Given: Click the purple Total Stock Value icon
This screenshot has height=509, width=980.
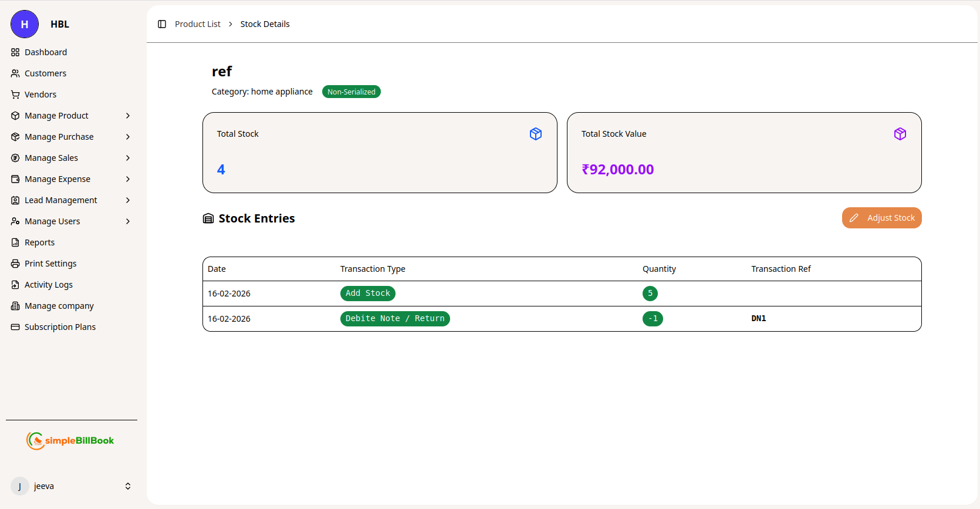Looking at the screenshot, I should pyautogui.click(x=900, y=134).
